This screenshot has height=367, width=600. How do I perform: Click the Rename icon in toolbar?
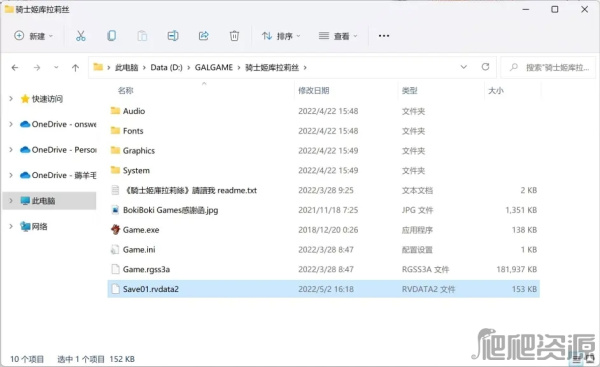(x=173, y=36)
